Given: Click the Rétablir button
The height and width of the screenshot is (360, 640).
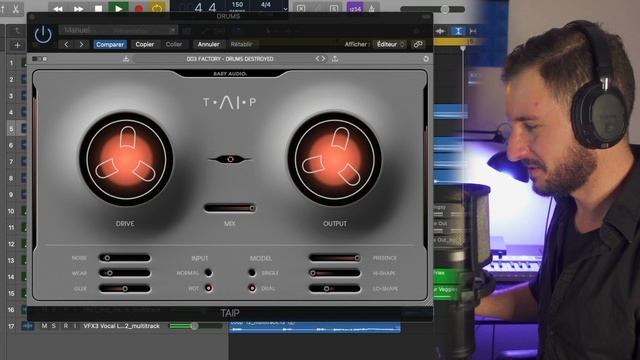Looking at the screenshot, I should click(241, 44).
